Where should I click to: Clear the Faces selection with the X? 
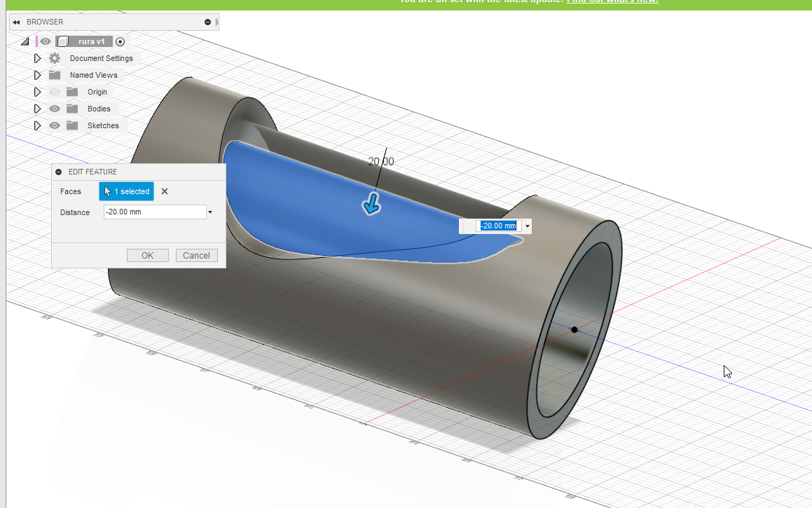pyautogui.click(x=165, y=191)
